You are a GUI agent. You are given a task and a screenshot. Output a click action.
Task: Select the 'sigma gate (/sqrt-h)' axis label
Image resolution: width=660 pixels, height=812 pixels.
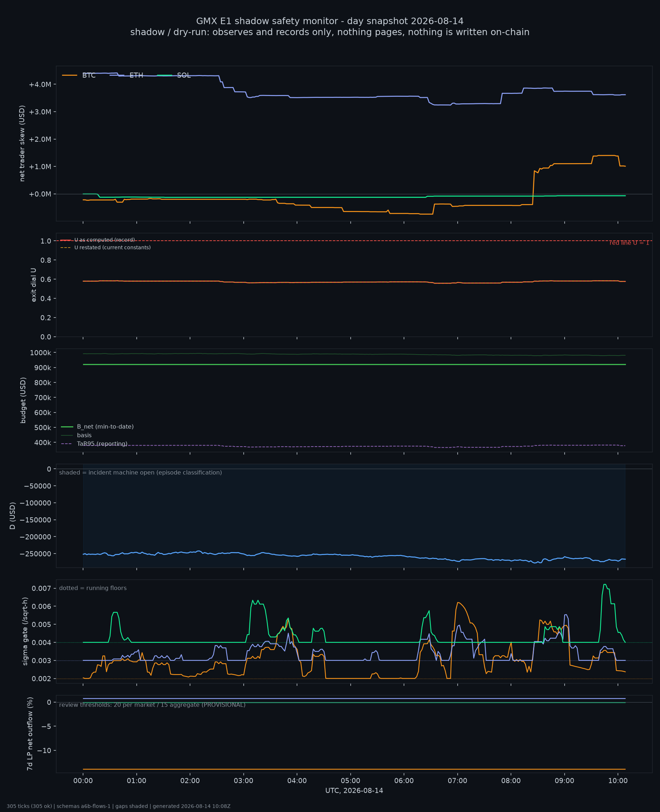click(x=25, y=631)
